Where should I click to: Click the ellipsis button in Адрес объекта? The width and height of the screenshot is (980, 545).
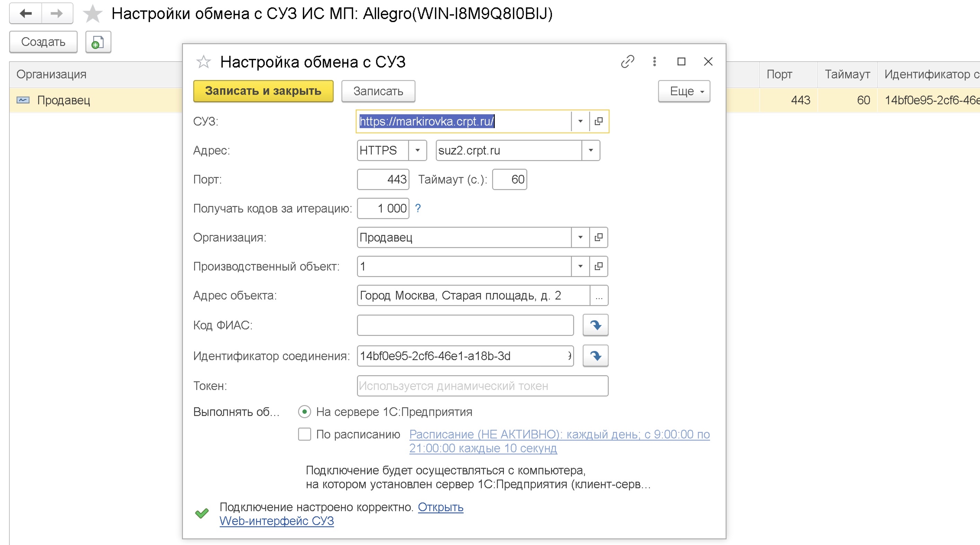point(599,295)
